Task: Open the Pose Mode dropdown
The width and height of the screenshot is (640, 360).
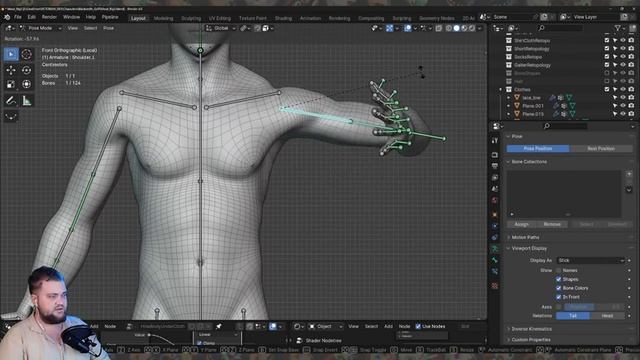Action: click(x=40, y=28)
